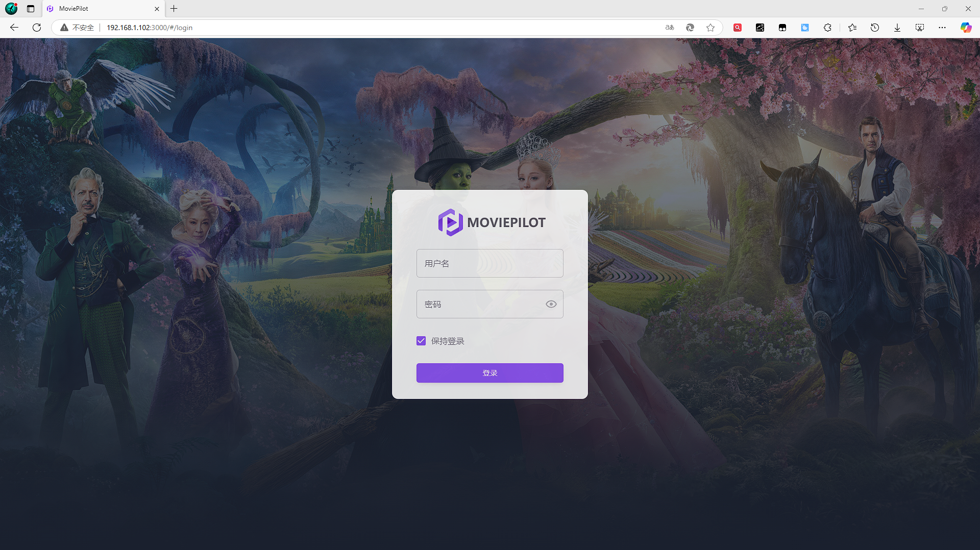980x550 pixels.
Task: Open a new browser tab
Action: pyautogui.click(x=174, y=9)
